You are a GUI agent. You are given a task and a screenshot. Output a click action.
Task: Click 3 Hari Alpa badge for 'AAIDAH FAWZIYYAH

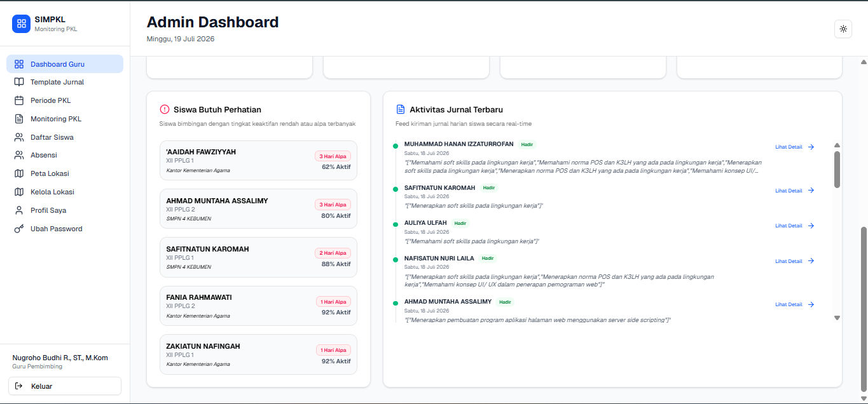[x=333, y=156]
